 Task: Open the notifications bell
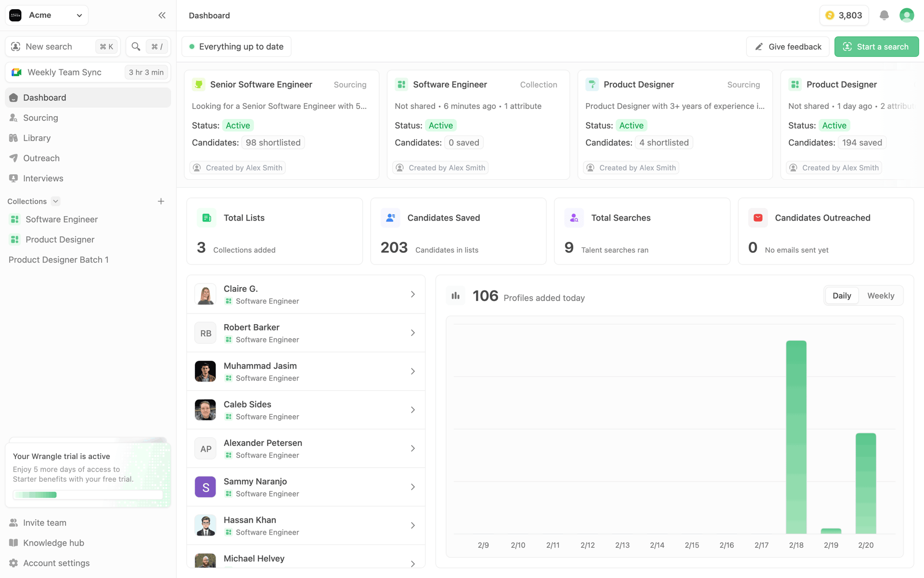(x=884, y=15)
